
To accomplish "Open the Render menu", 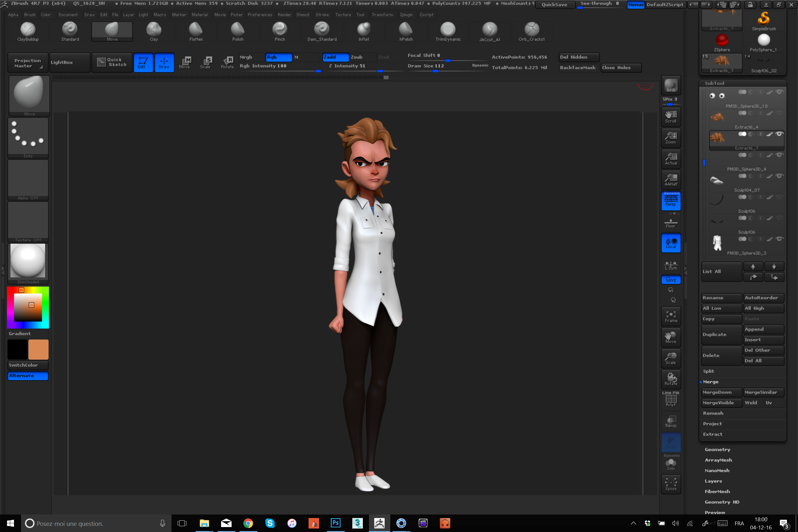I will coord(284,15).
